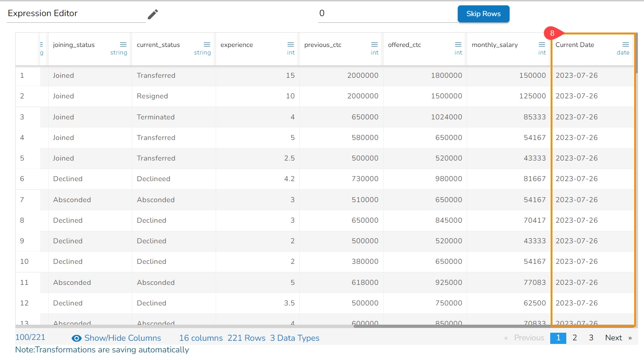The width and height of the screenshot is (644, 360).
Task: Open the current_status column menu icon
Action: (207, 45)
